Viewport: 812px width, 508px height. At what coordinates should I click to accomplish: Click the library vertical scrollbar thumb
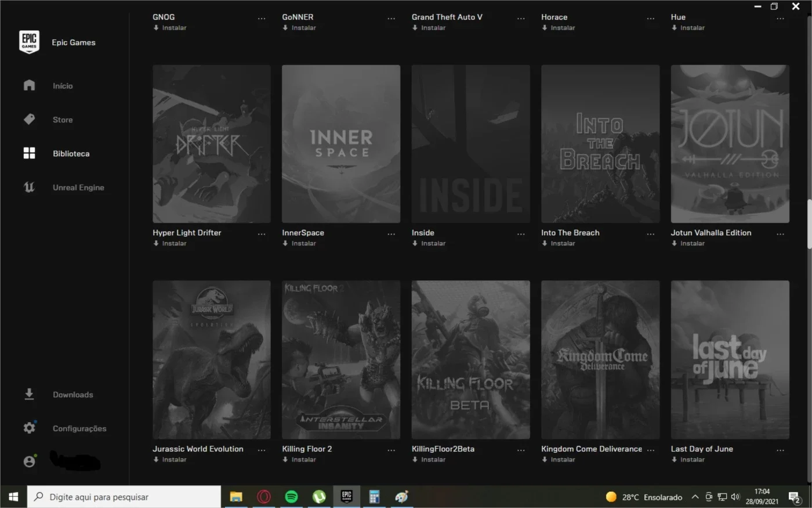pos(809,225)
